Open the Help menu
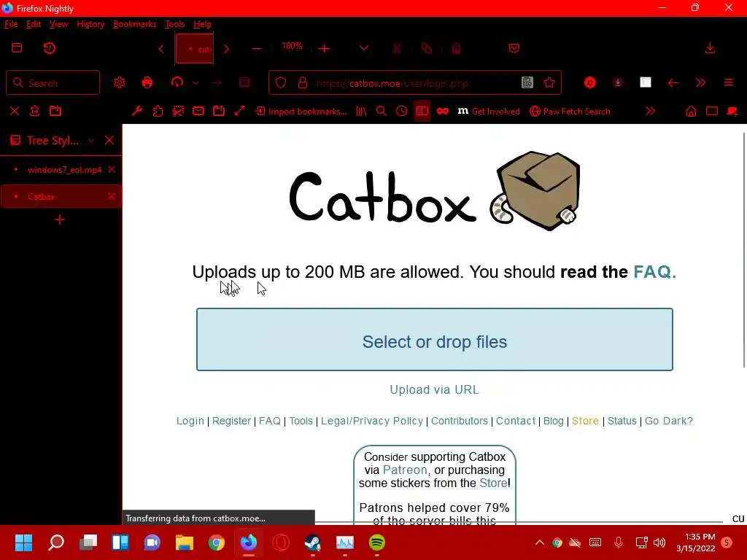Viewport: 747px width, 560px height. click(x=202, y=24)
